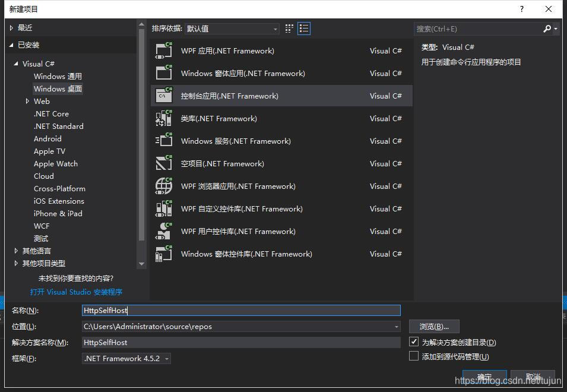This screenshot has height=392, width=567.
Task: Select Windows 通用 category
Action: pyautogui.click(x=58, y=76)
